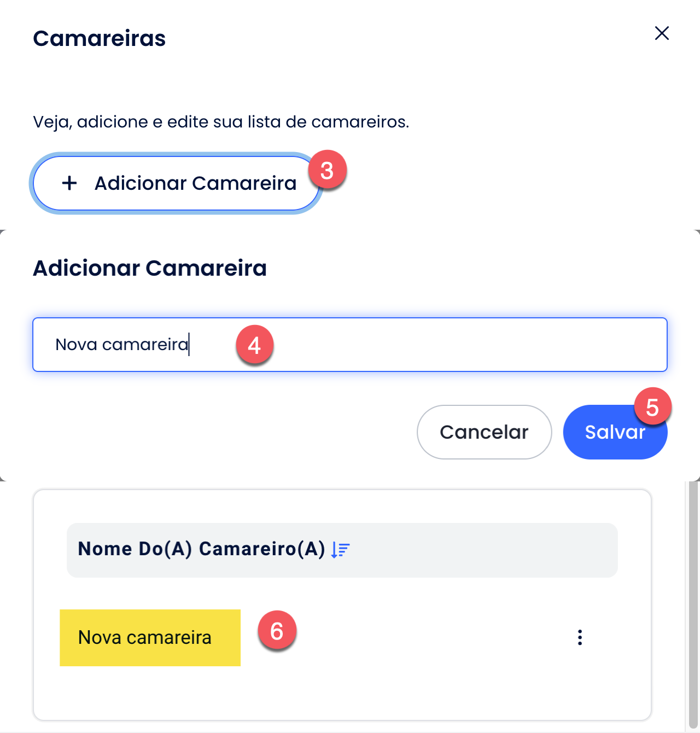Image resolution: width=700 pixels, height=733 pixels.
Task: Select the highlighted Nova camareira list entry
Action: pos(150,638)
